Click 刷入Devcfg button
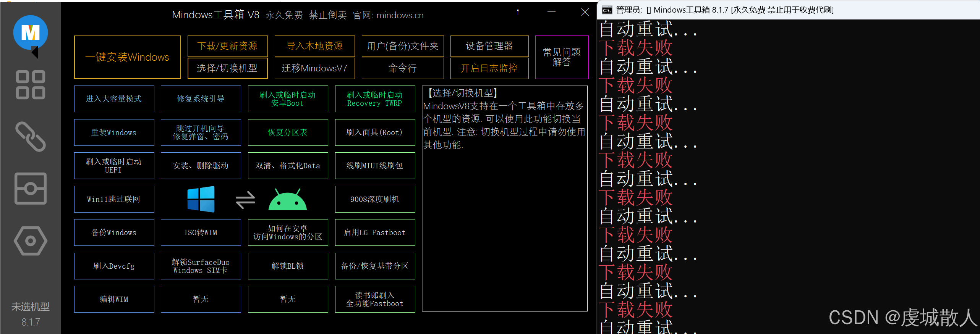The width and height of the screenshot is (980, 334). pyautogui.click(x=114, y=266)
